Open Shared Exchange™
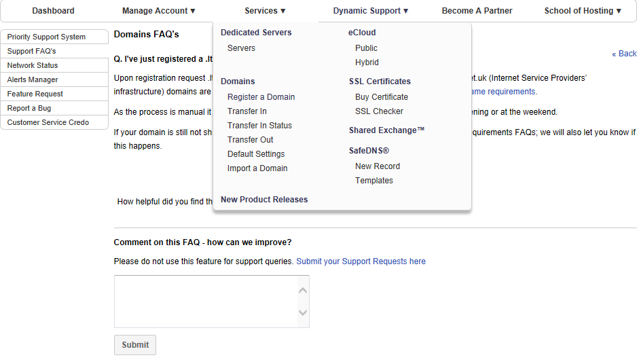Image resolution: width=639 pixels, height=364 pixels. 387,130
